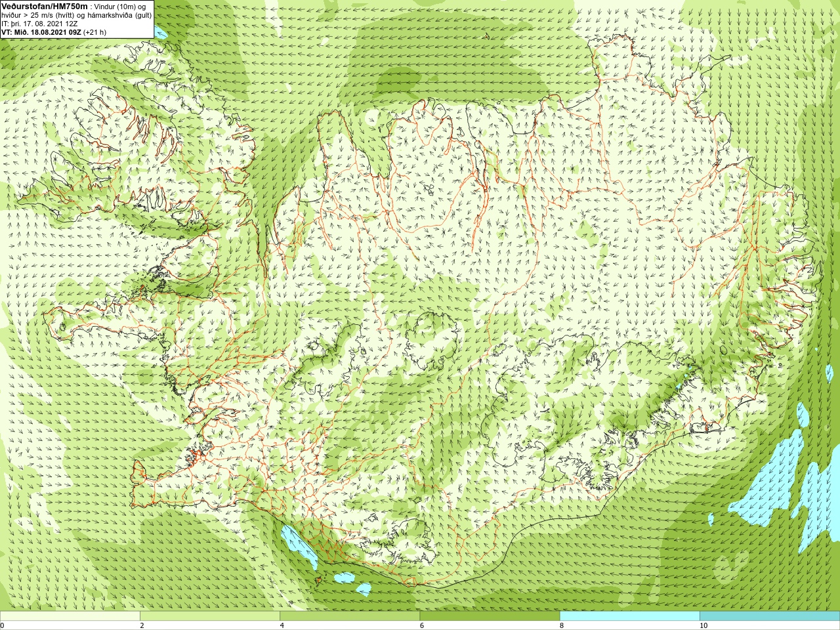Click the "10" label under the colorbar
The height and width of the screenshot is (630, 840).
click(x=703, y=625)
